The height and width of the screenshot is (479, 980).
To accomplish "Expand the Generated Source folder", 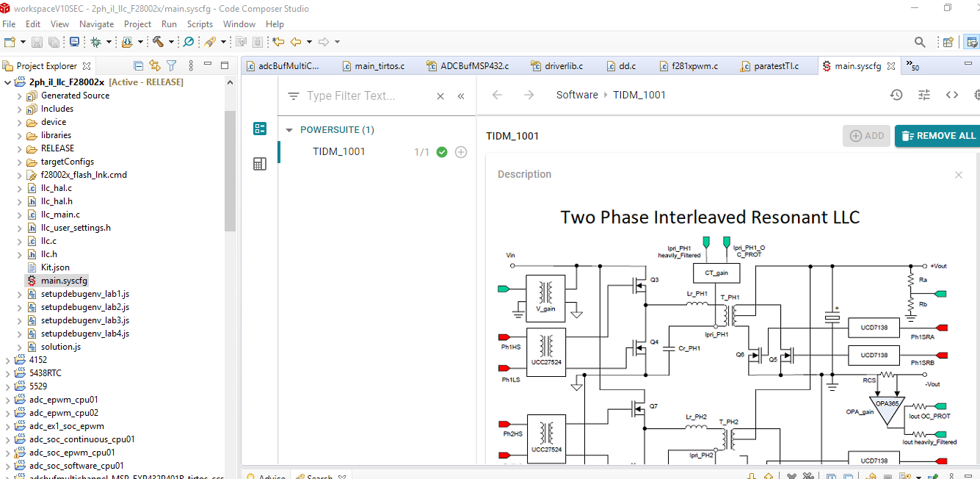I will pyautogui.click(x=20, y=96).
